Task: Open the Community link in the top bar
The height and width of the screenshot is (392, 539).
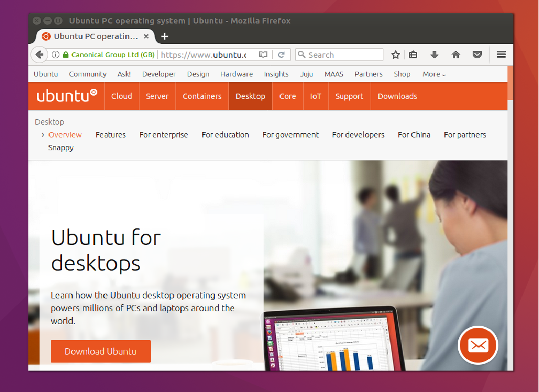Action: click(88, 74)
